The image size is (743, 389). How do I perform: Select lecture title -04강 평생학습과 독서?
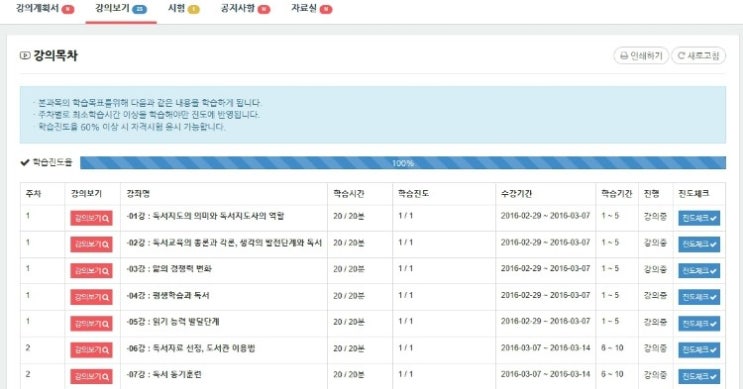click(168, 295)
